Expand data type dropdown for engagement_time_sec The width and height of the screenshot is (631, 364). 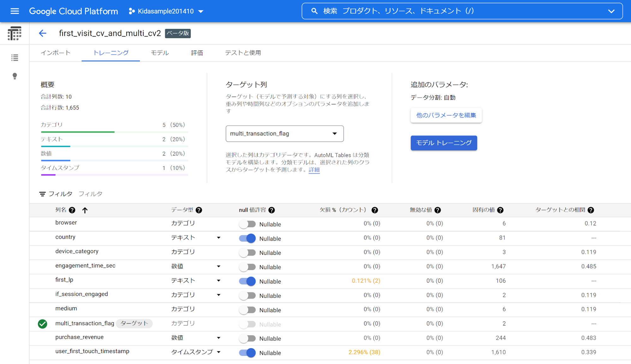(x=218, y=267)
